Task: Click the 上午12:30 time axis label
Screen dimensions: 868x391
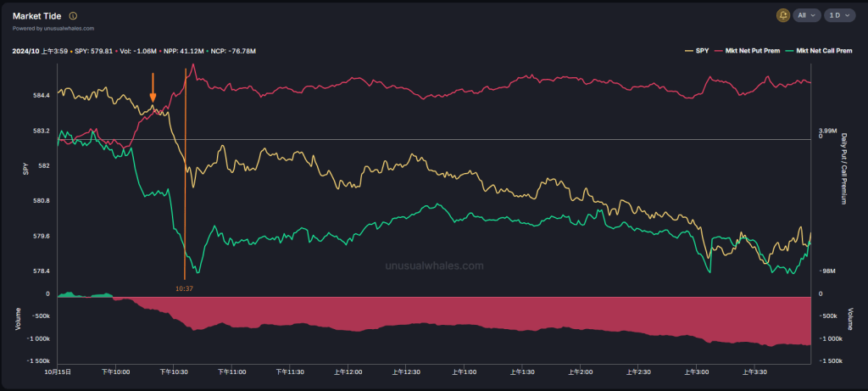Action: coord(406,371)
